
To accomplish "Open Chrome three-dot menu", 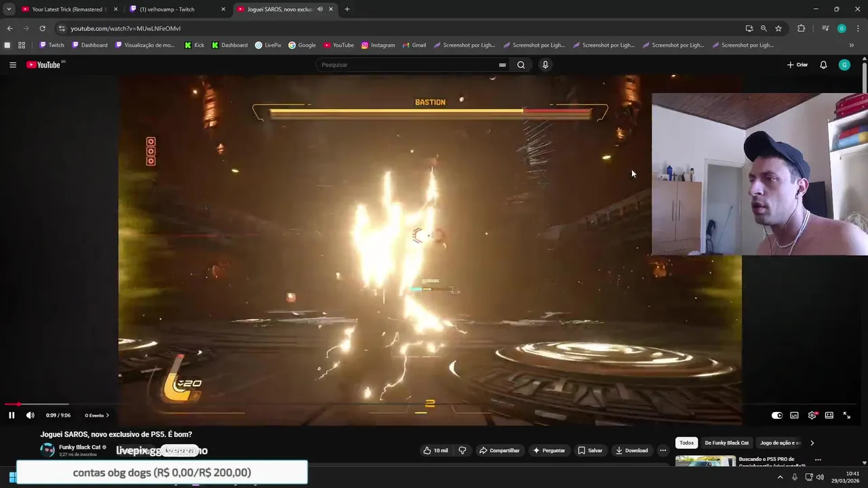I will 857,28.
